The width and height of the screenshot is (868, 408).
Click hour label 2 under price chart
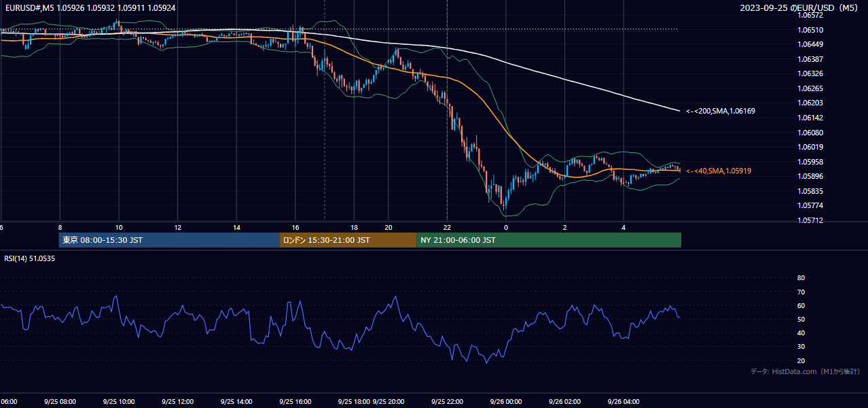pos(565,227)
